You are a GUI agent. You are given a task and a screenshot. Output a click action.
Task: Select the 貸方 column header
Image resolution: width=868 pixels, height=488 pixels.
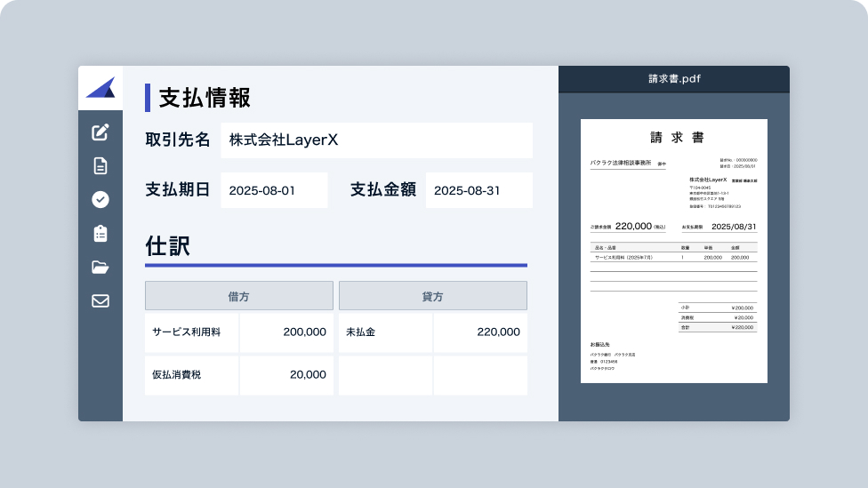(x=433, y=296)
